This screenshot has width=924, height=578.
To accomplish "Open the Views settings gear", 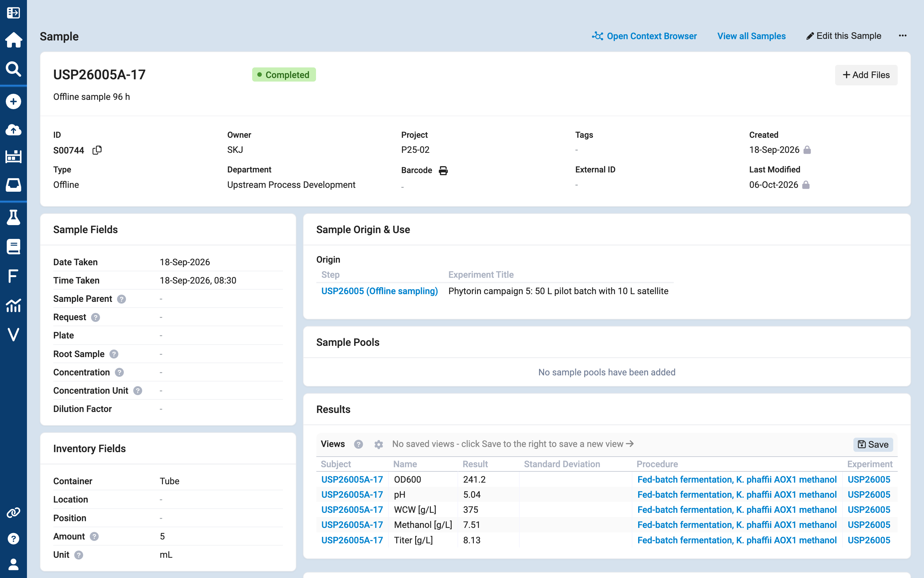I will [x=378, y=444].
